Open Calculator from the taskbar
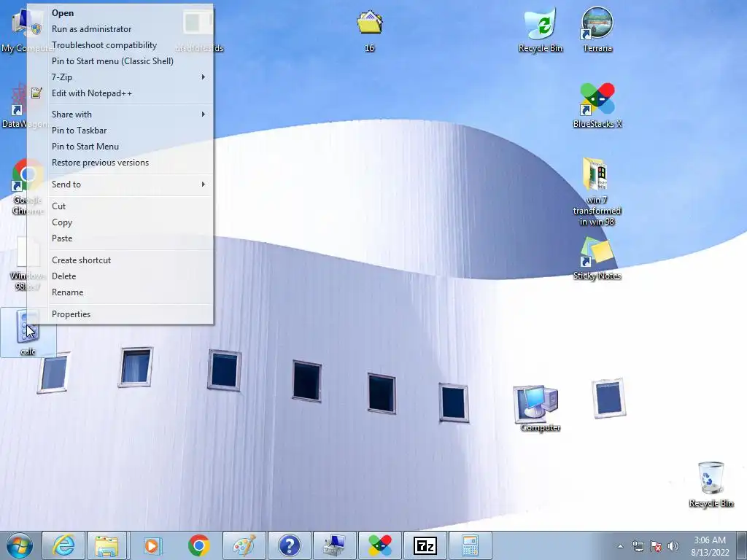The height and width of the screenshot is (560, 747). [471, 545]
